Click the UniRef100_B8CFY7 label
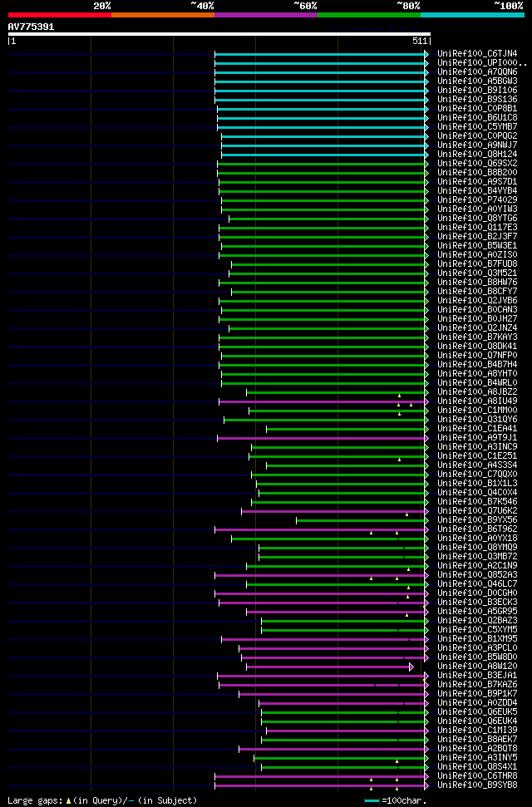This screenshot has width=532, height=807. click(477, 292)
